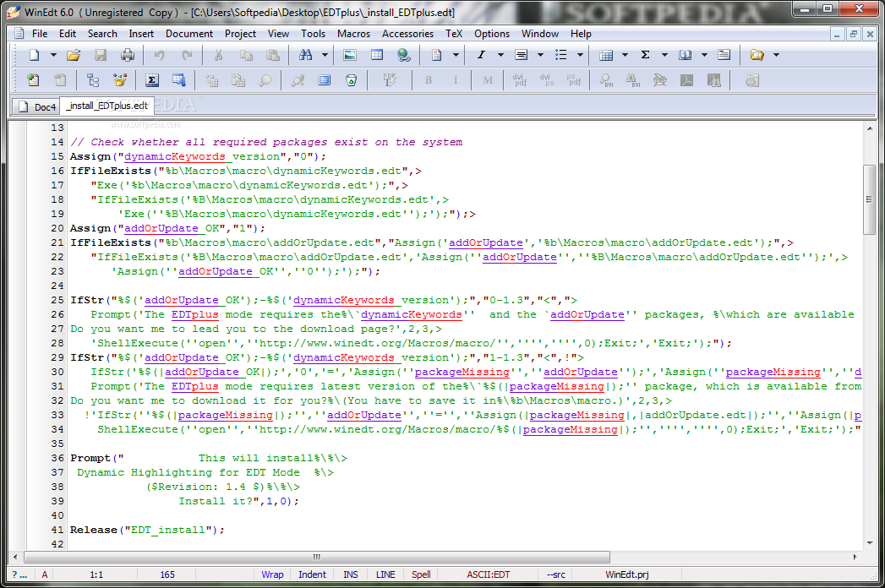Click the table grid icon beside the picture icon

(x=377, y=55)
